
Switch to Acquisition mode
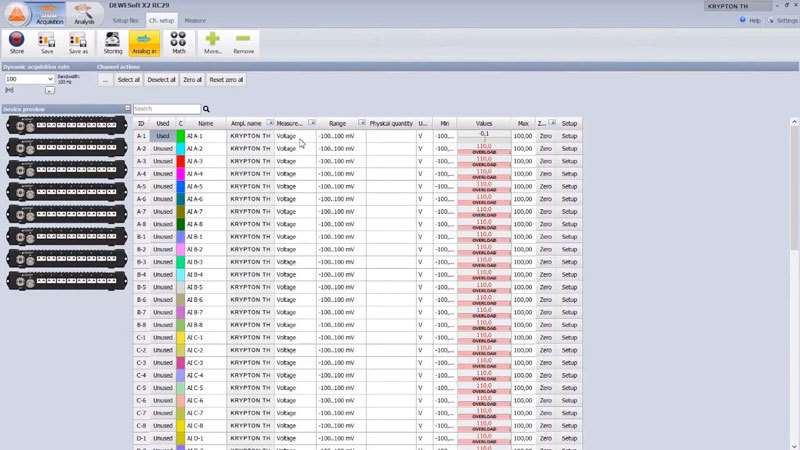[x=49, y=14]
